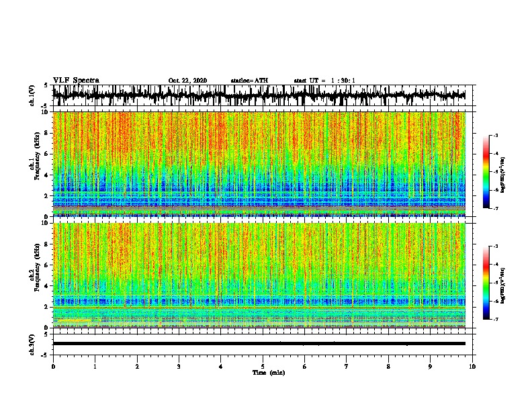Click the -3 label on ch.1 colorbar

tap(496, 135)
